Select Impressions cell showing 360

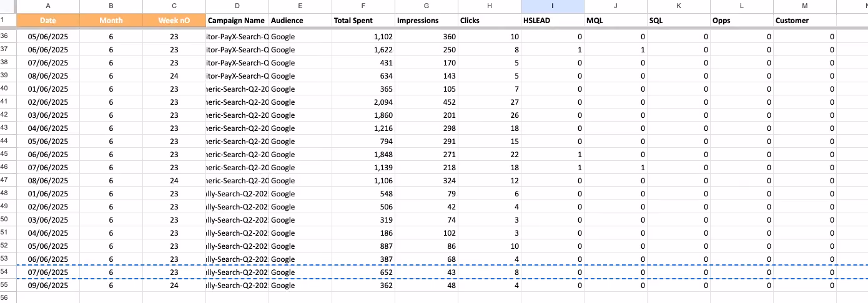[427, 37]
